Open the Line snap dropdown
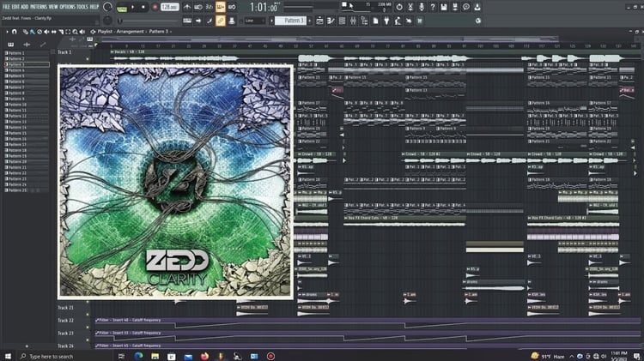 253,21
